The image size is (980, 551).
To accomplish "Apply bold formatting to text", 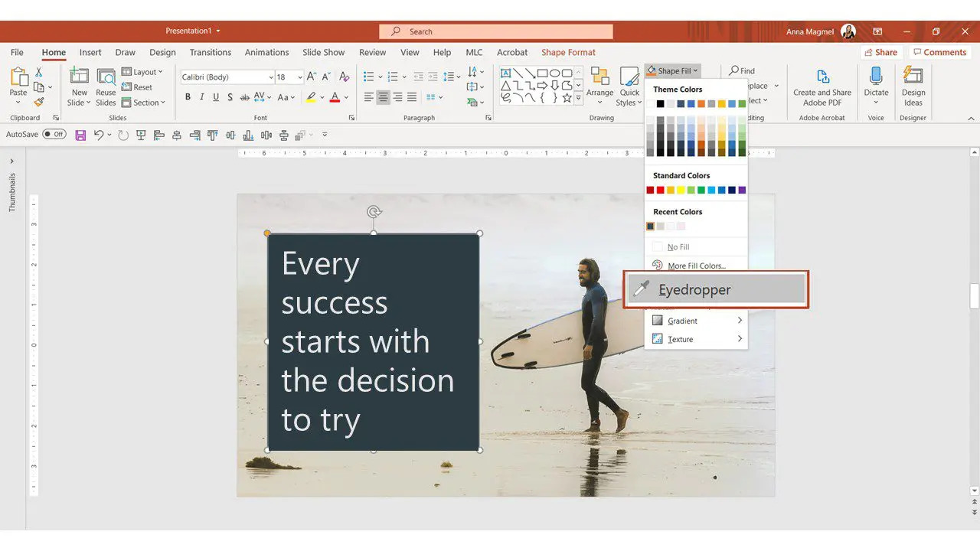I will 188,97.
